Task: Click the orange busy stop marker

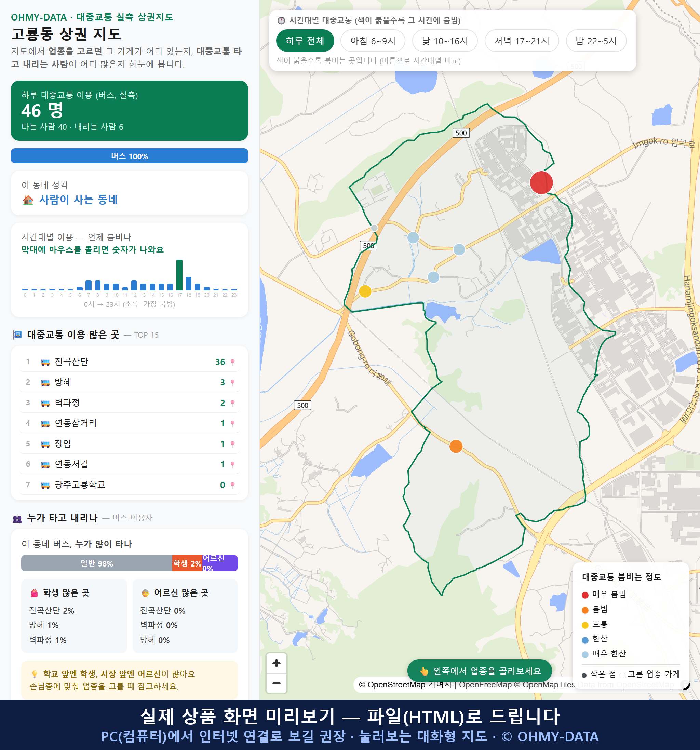Action: 456,446
